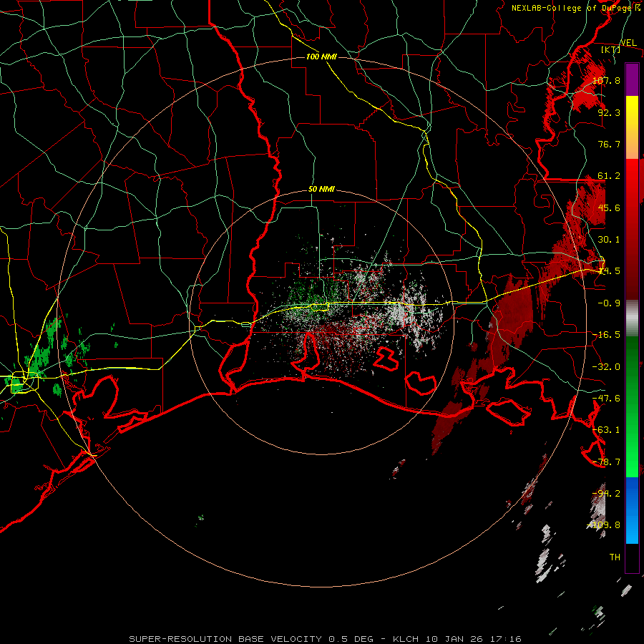Pick the purple segment of the velocity color bar
The width and height of the screenshot is (644, 644).
pyautogui.click(x=632, y=79)
